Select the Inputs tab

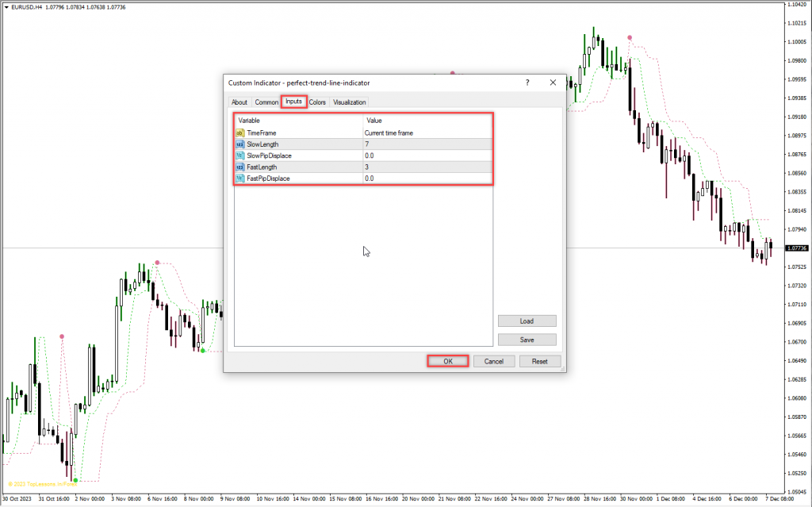coord(293,101)
